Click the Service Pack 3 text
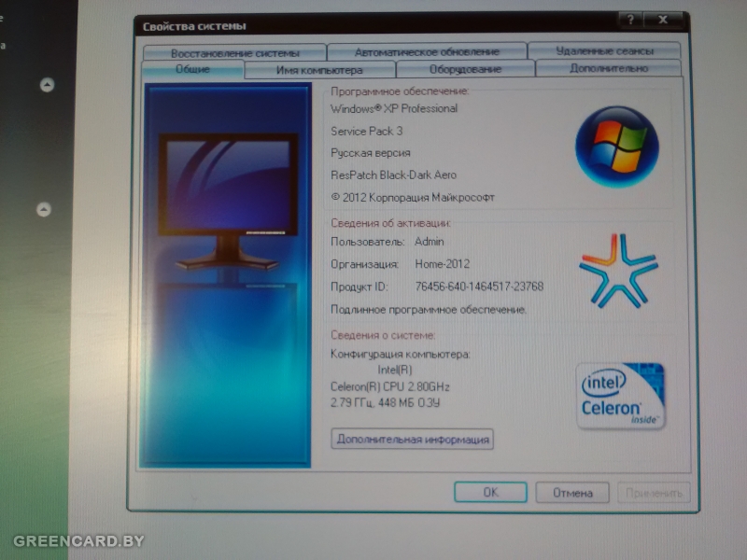Screen dimensions: 747x560 (x=366, y=131)
